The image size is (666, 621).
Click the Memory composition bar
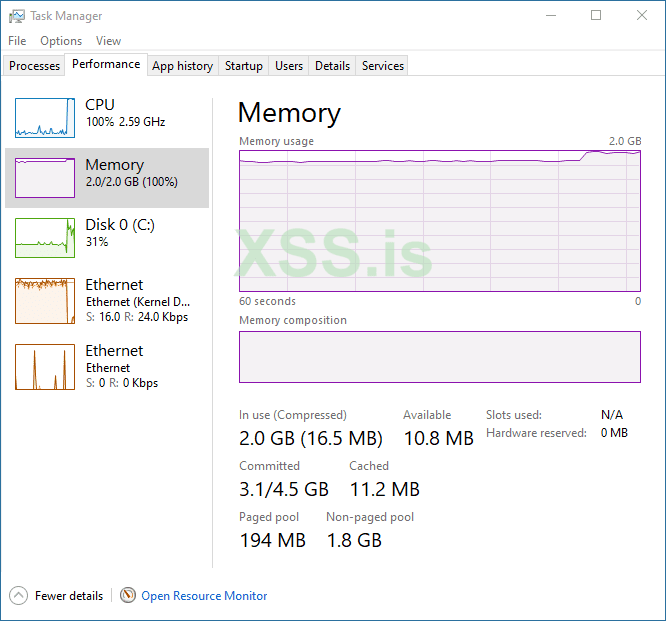(x=440, y=357)
